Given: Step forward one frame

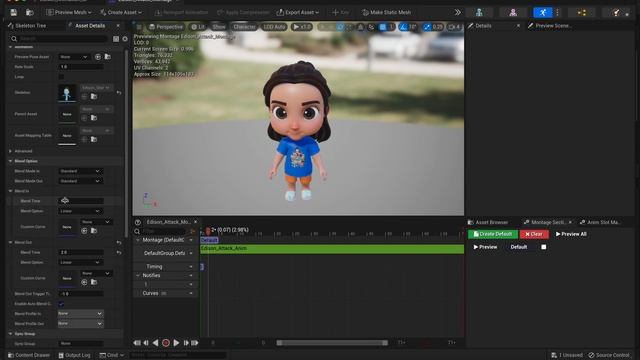Looking at the screenshot, I should pyautogui.click(x=186, y=343).
